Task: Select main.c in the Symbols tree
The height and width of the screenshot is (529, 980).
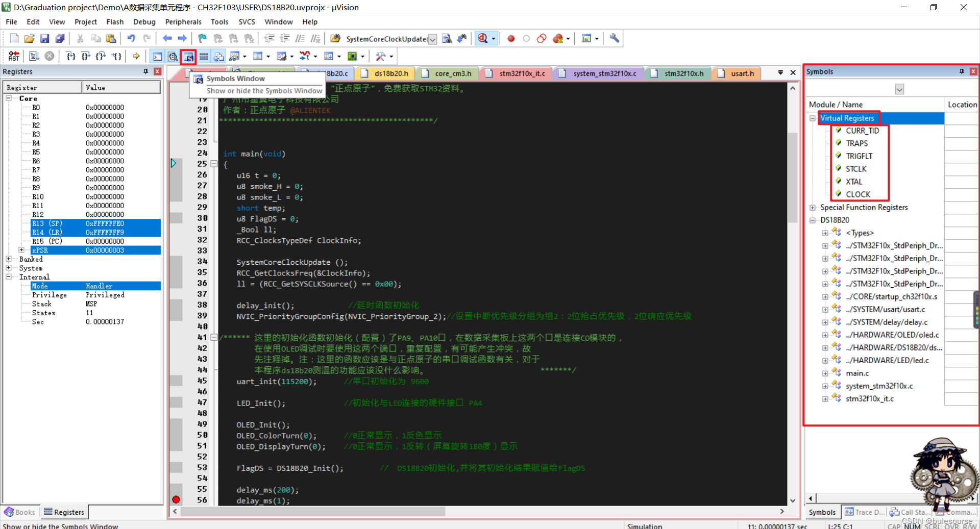Action: 856,373
